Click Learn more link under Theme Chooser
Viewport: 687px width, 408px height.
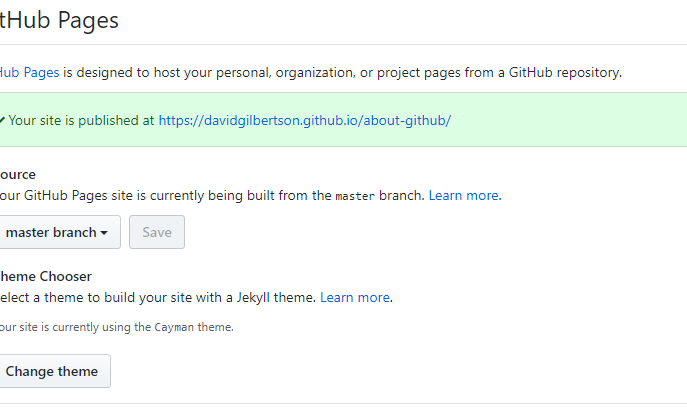pos(355,298)
